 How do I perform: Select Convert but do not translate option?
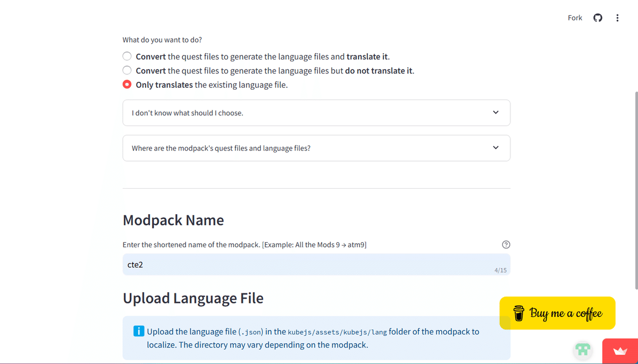pos(127,71)
